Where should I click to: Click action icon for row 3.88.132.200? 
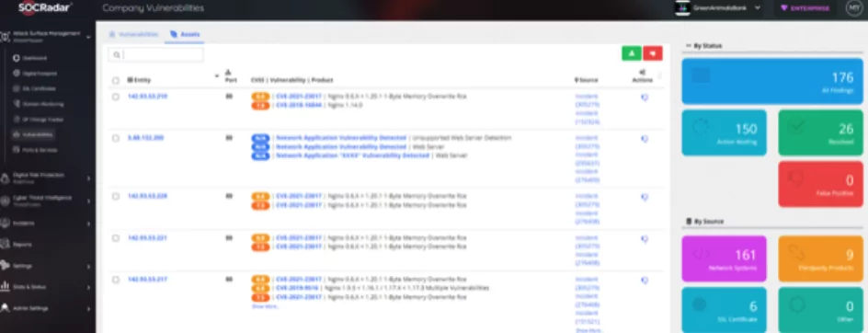click(x=645, y=139)
